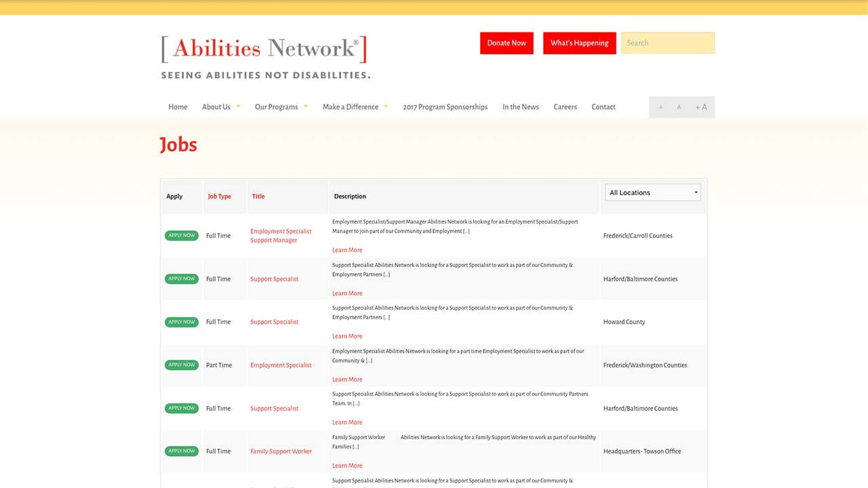Image resolution: width=868 pixels, height=488 pixels.
Task: Sort table by Title header
Action: (258, 197)
